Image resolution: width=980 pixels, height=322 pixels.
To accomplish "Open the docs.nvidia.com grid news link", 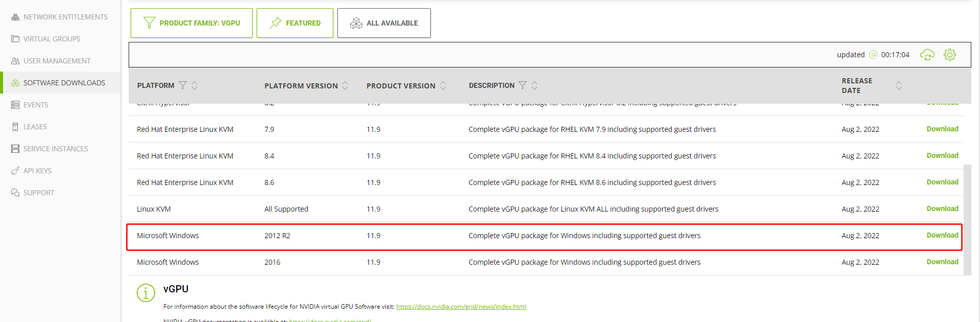I will tap(461, 307).
